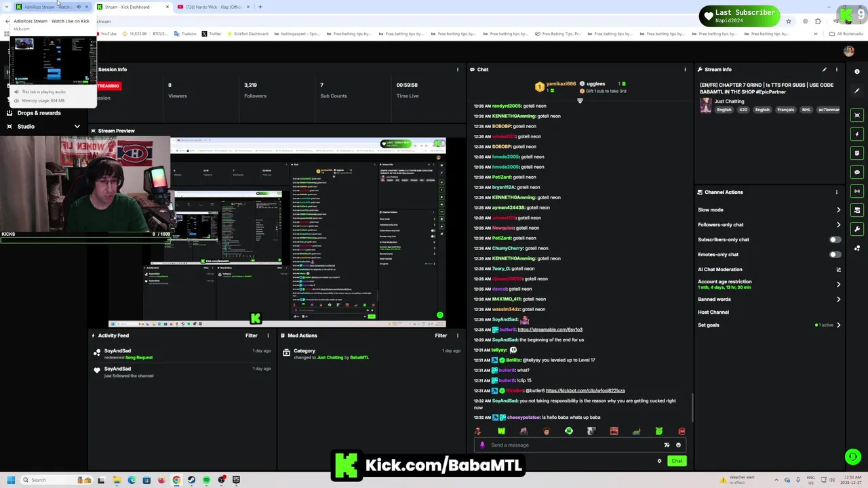The width and height of the screenshot is (868, 488).
Task: Select the green W emote in quick emotes
Action: point(501,431)
